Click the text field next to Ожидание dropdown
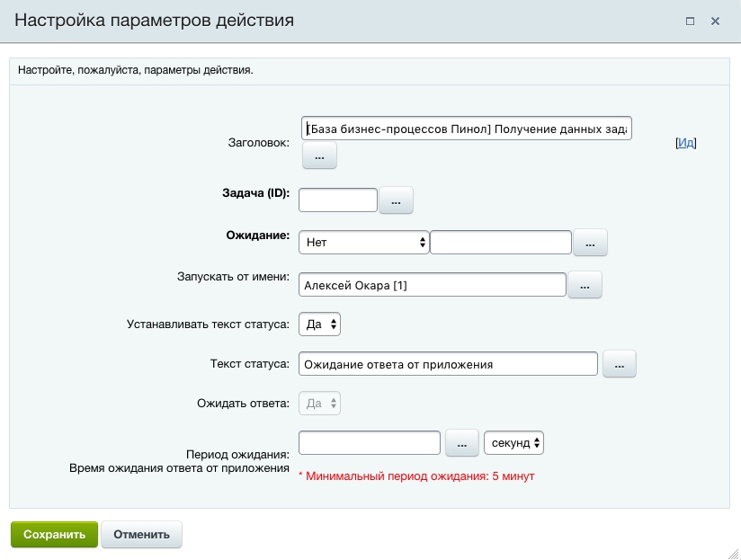Viewport: 741px width, 560px height. pos(501,243)
